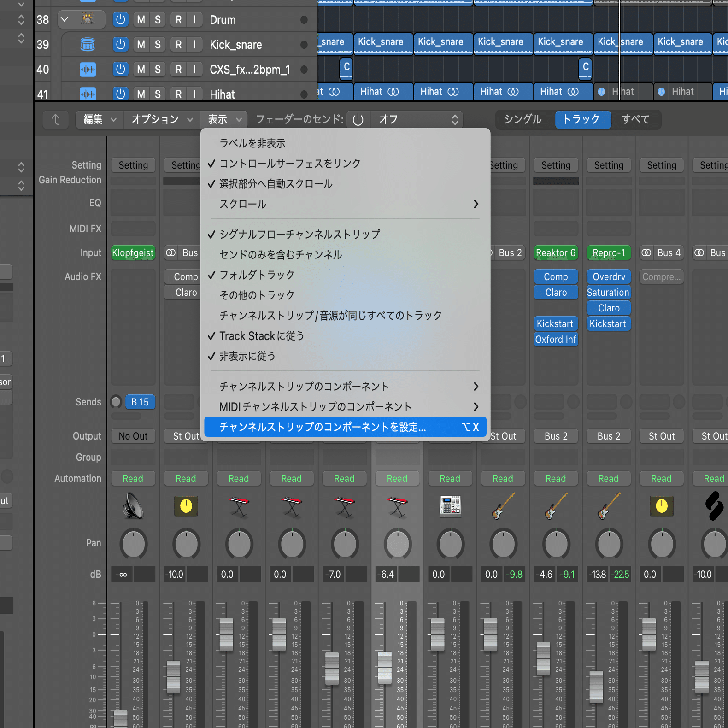The height and width of the screenshot is (728, 728).
Task: Click the volume fader on Klopfgeist strip
Action: (121, 719)
